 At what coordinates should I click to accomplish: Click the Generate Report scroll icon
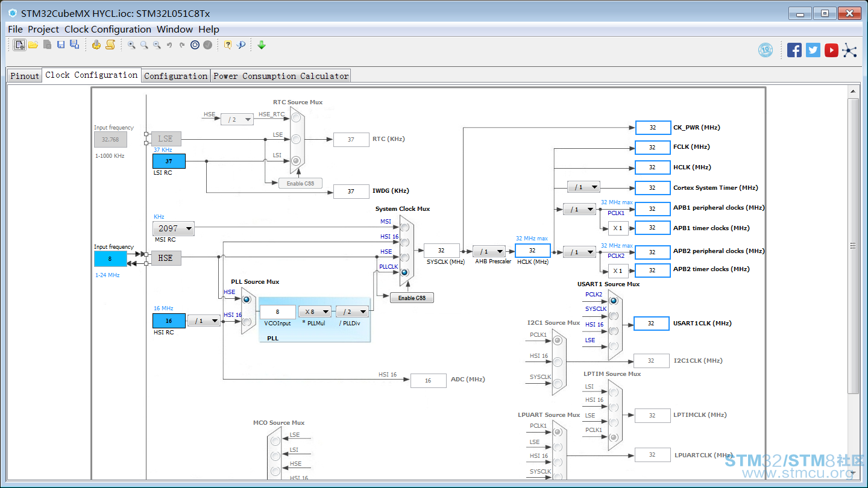pos(110,45)
